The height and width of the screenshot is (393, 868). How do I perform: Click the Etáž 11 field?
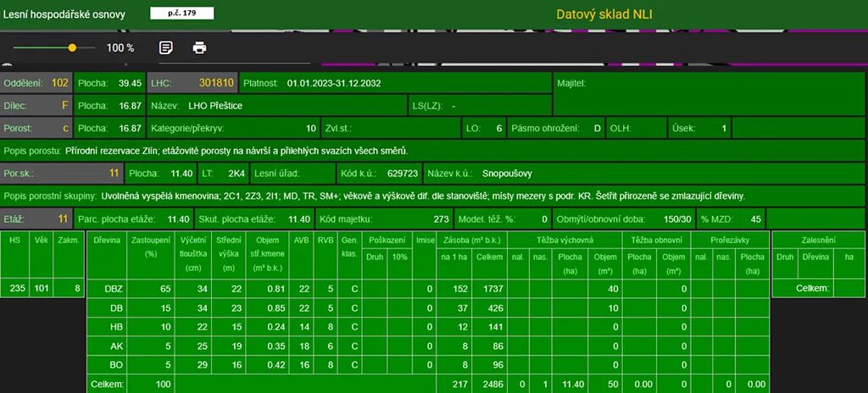36,219
